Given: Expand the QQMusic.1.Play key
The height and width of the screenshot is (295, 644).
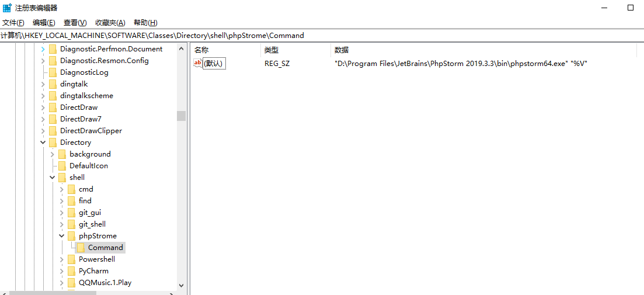Looking at the screenshot, I should pos(62,283).
